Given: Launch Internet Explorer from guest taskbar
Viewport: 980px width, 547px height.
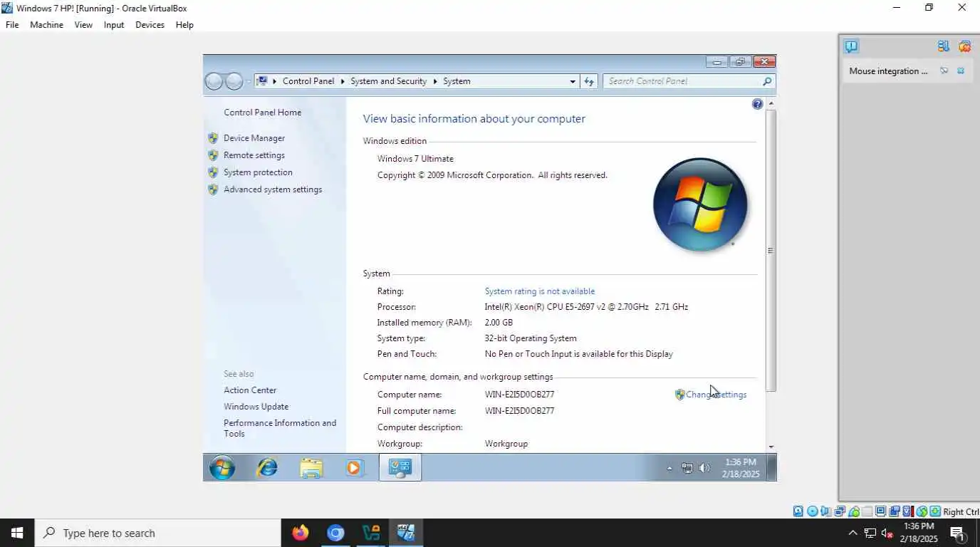Looking at the screenshot, I should coord(267,468).
